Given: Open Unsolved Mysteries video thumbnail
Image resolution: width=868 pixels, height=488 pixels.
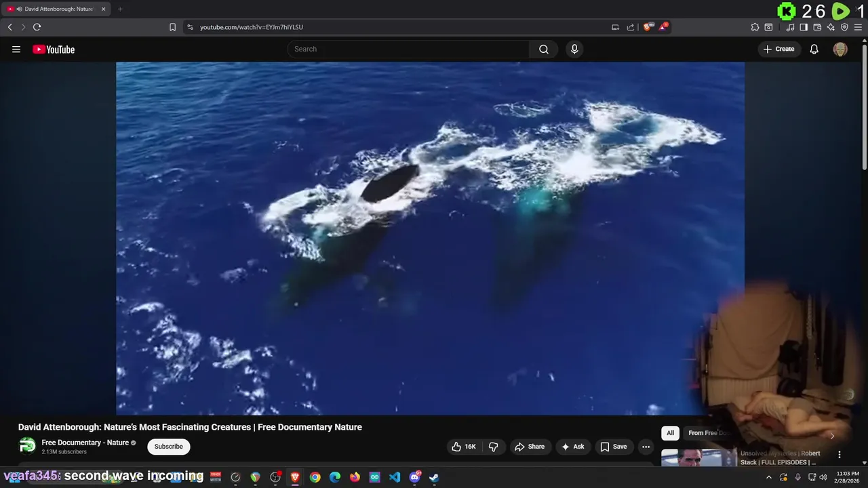Looking at the screenshot, I should tap(698, 458).
